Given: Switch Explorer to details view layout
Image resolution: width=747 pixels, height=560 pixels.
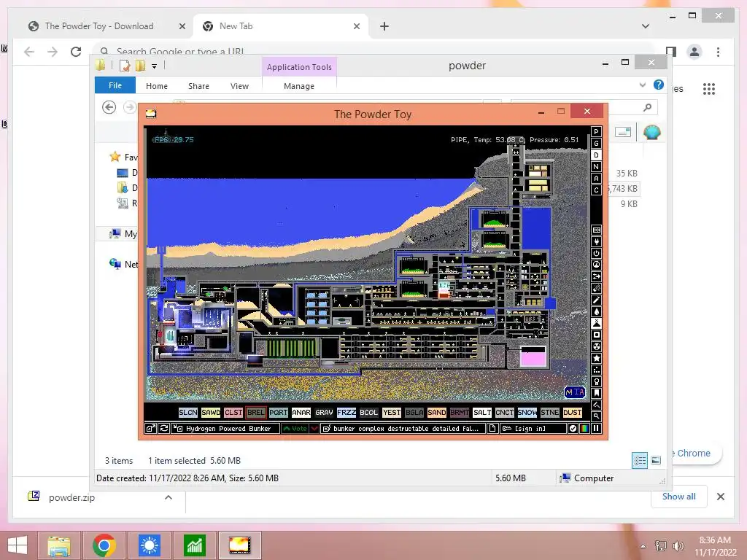Looking at the screenshot, I should click(640, 460).
